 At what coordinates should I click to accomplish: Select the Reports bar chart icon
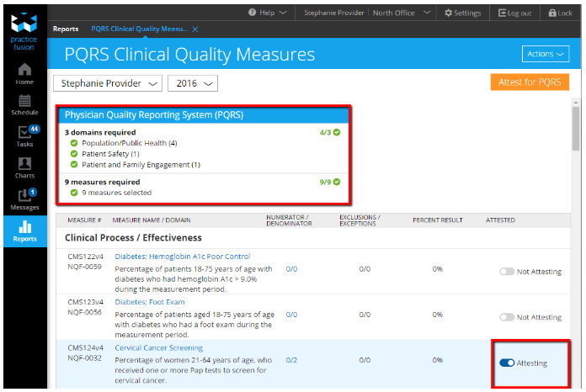[24, 231]
